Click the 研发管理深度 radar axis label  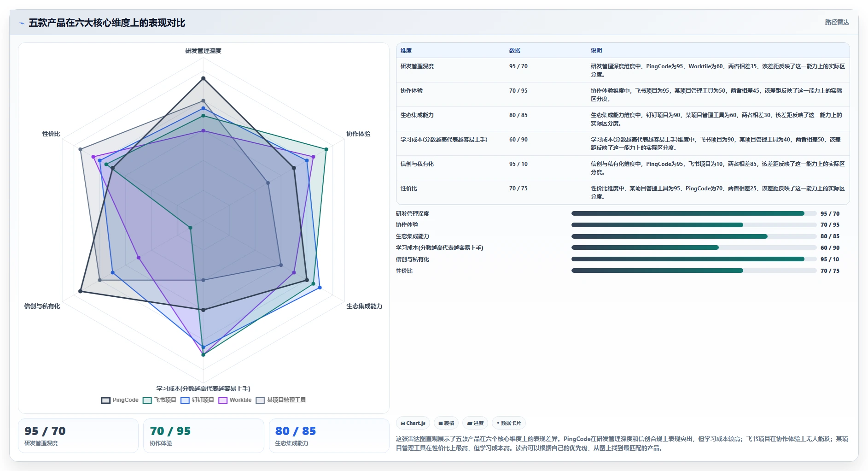coord(203,51)
